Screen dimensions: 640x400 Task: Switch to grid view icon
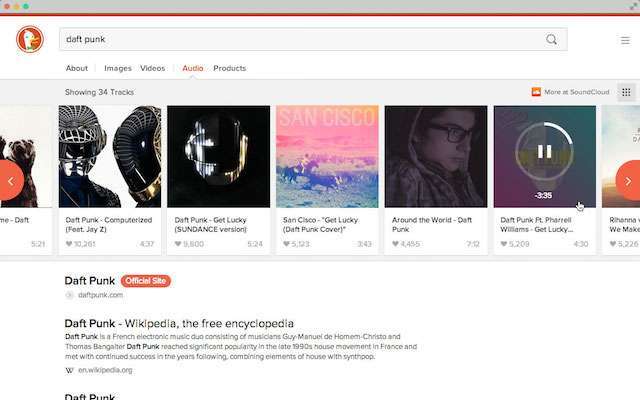tap(626, 92)
